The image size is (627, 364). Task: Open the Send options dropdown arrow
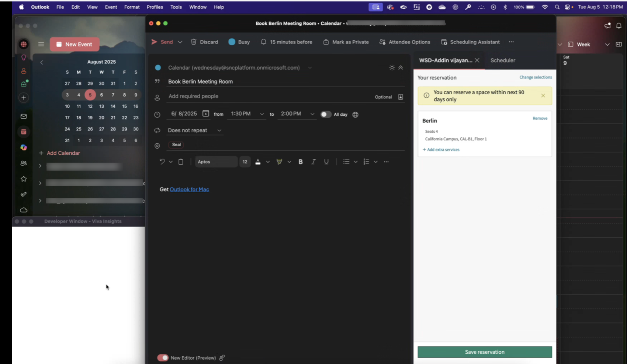pyautogui.click(x=180, y=42)
